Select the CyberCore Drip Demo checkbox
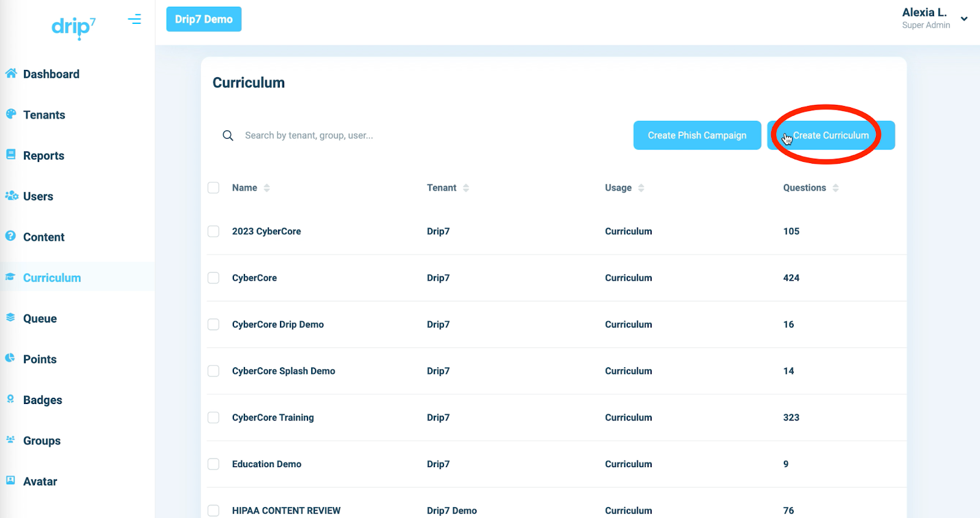The height and width of the screenshot is (518, 980). 213,324
